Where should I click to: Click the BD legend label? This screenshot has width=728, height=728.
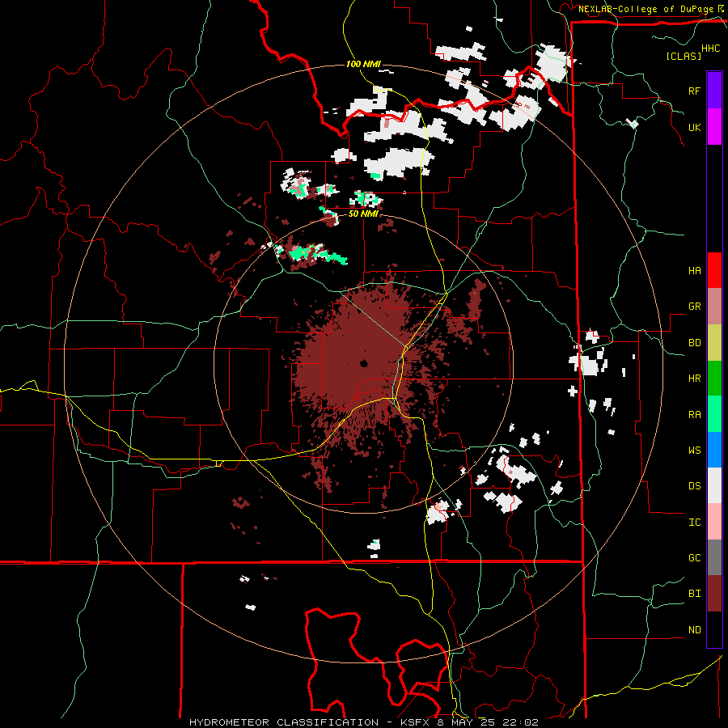pyautogui.click(x=694, y=343)
